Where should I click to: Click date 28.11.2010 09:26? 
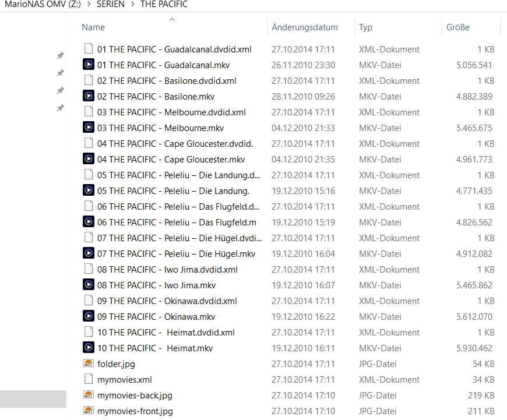coord(303,96)
